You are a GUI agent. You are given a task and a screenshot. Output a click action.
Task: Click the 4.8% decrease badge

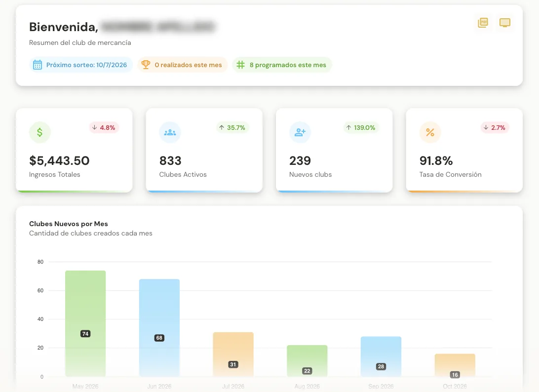coord(104,127)
